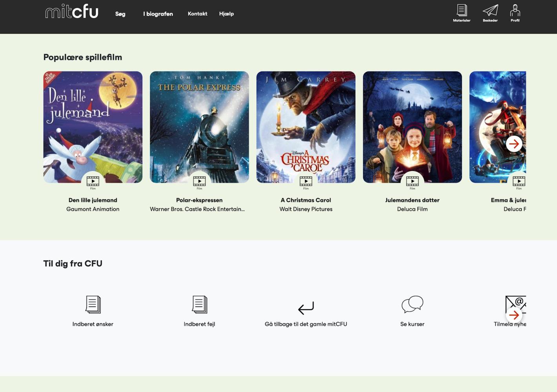Open the Materialer icon in header
This screenshot has width=557, height=392.
(462, 13)
